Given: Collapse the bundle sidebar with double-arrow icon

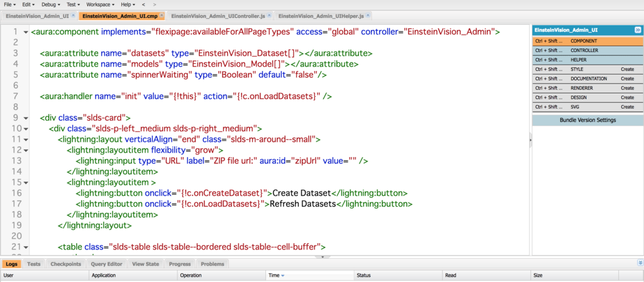Looking at the screenshot, I should [638, 30].
